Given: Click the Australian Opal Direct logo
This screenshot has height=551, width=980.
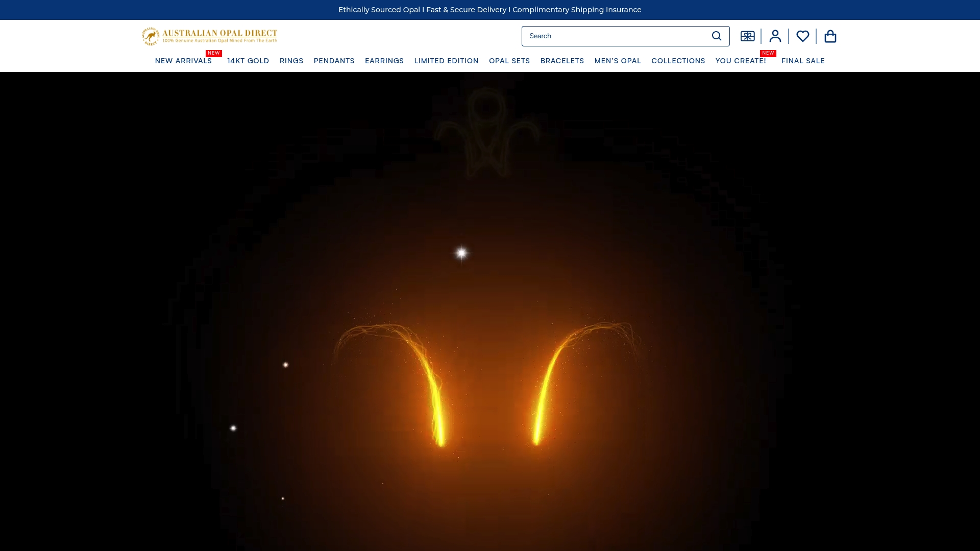Looking at the screenshot, I should click(x=209, y=36).
